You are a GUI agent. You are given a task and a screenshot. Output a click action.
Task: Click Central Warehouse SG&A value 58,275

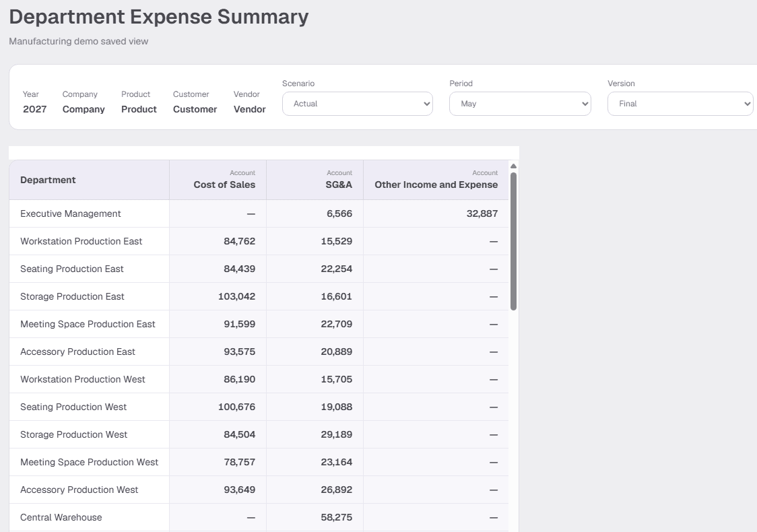click(337, 517)
